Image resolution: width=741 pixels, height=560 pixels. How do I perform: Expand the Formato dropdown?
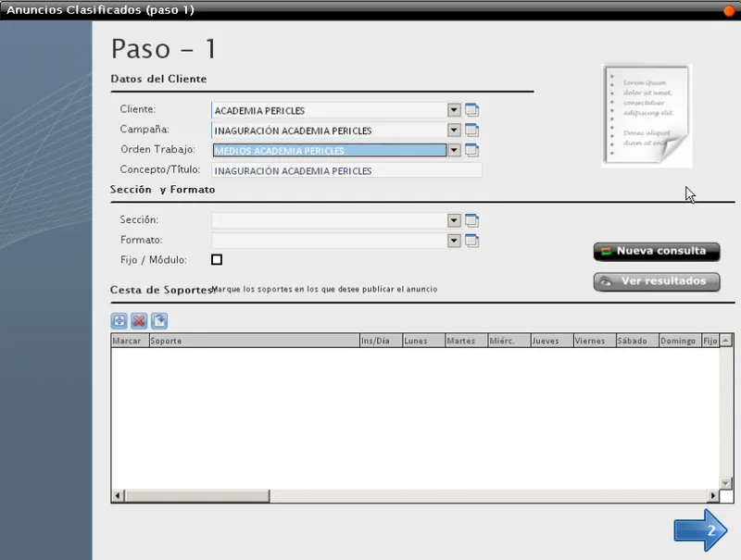(454, 241)
